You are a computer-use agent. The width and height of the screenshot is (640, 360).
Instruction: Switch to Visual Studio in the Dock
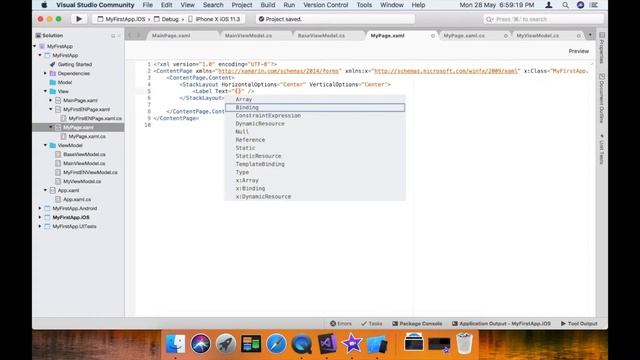[327, 344]
